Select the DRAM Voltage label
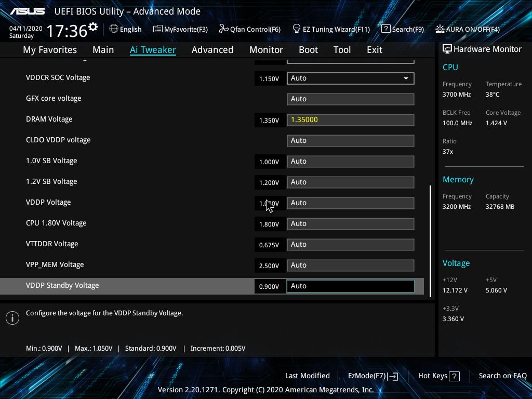The height and width of the screenshot is (399, 532). (x=49, y=119)
